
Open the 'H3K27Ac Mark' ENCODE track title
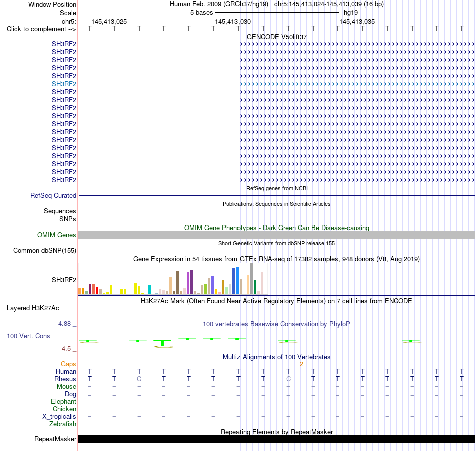(x=277, y=301)
